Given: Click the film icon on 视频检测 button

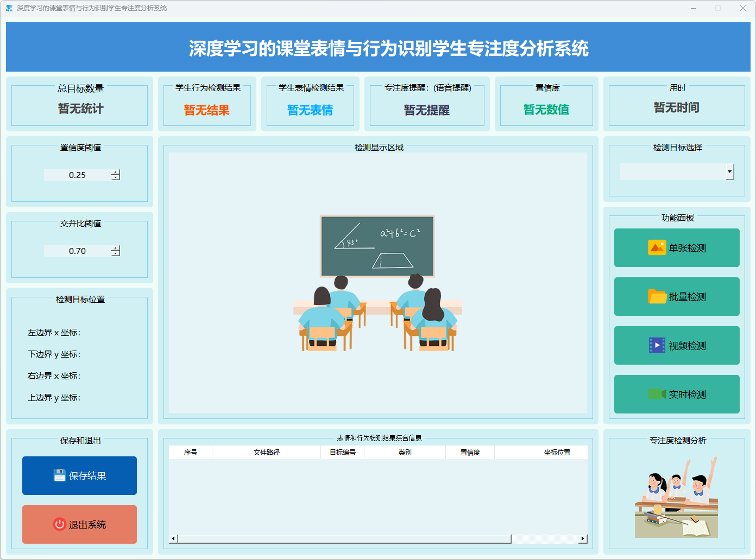Looking at the screenshot, I should (x=657, y=345).
